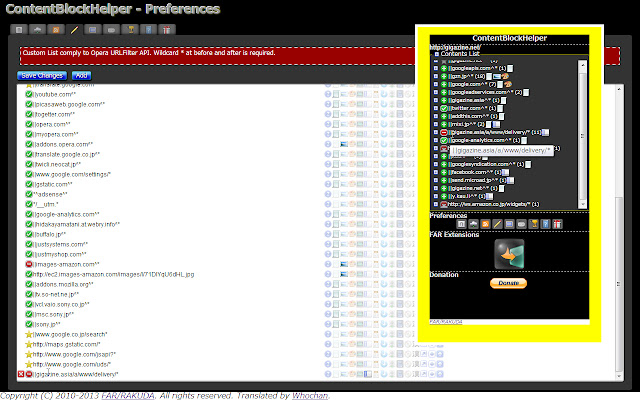Screen dimensions: 640x400
Task: Open the question mark help tab
Action: [149, 30]
